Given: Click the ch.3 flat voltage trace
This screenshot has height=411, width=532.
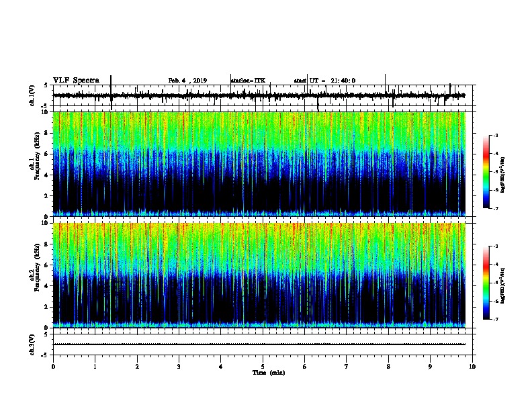Looking at the screenshot, I should [259, 345].
